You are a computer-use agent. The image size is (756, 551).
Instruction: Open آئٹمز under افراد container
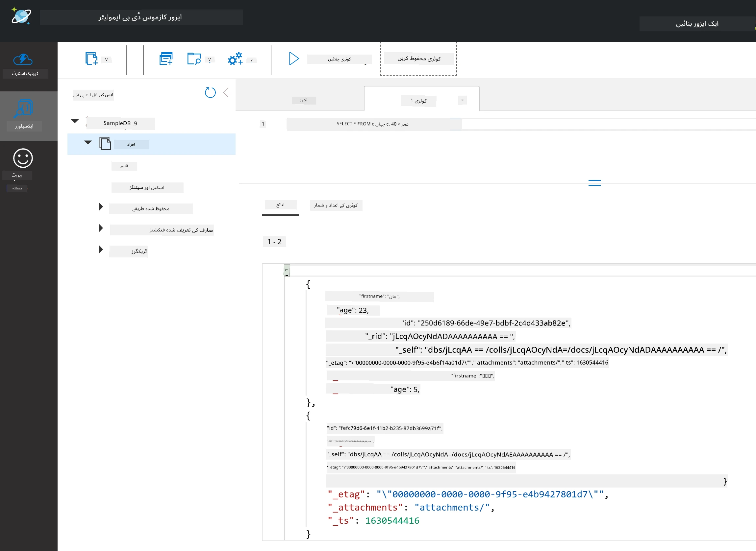(124, 166)
